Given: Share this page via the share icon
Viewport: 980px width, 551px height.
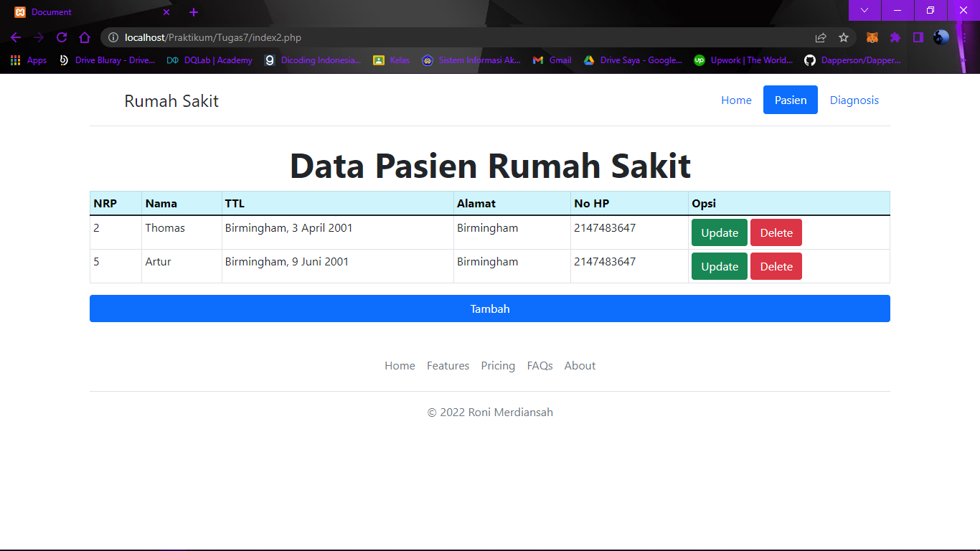Looking at the screenshot, I should point(821,37).
